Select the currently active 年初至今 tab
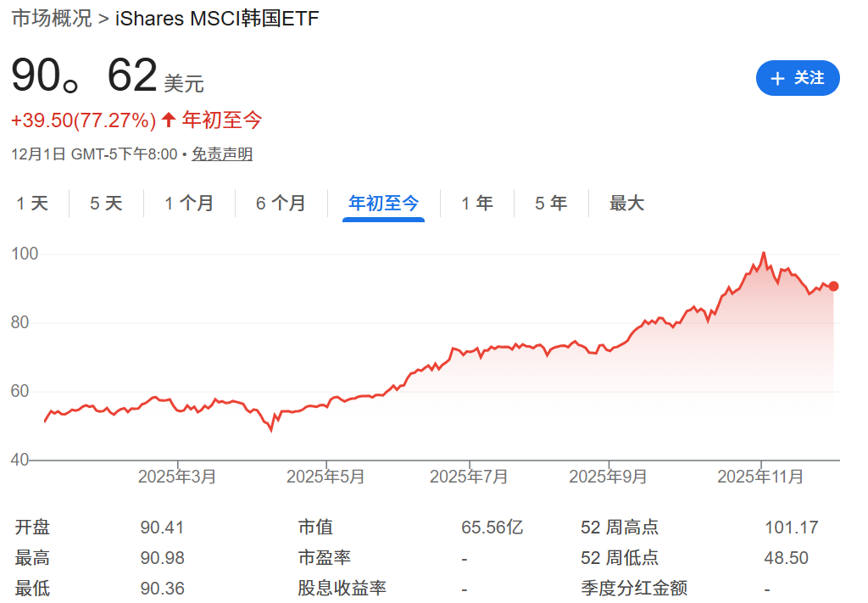 383,204
